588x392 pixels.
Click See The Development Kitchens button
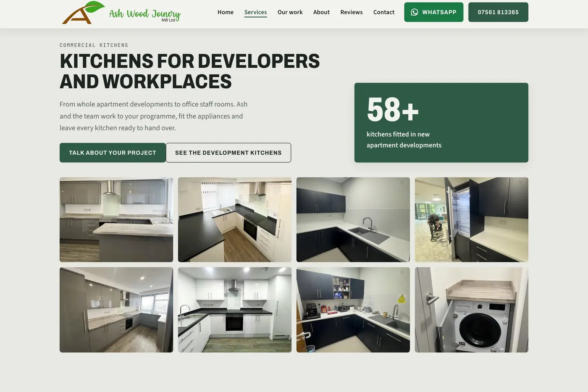(x=228, y=153)
